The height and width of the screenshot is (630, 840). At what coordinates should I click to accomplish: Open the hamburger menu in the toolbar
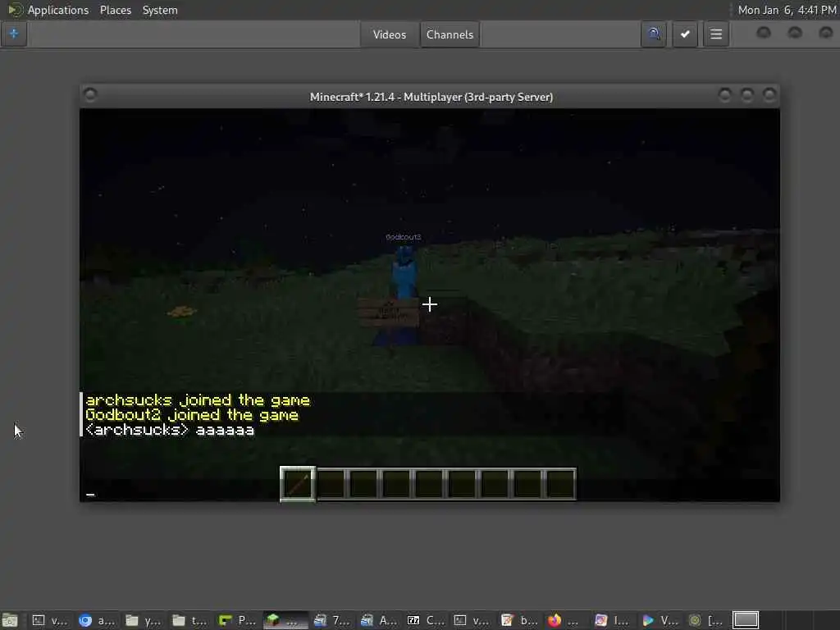(716, 34)
